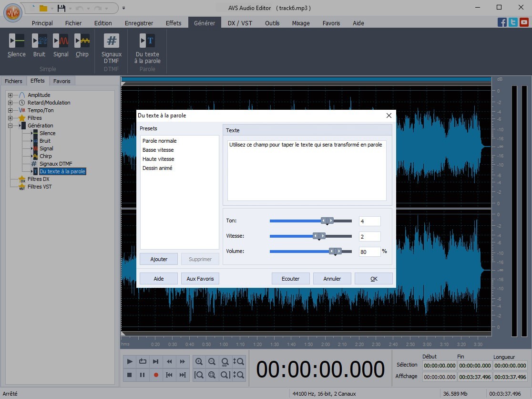Open the Signaux DTMF generator
Viewport: 532px width, 399px height.
[111, 45]
